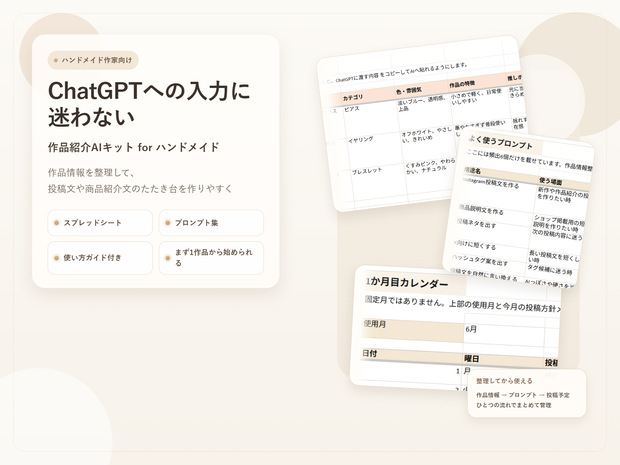
Task: Click the ハンドメイド作家向け badge
Action: tap(93, 60)
